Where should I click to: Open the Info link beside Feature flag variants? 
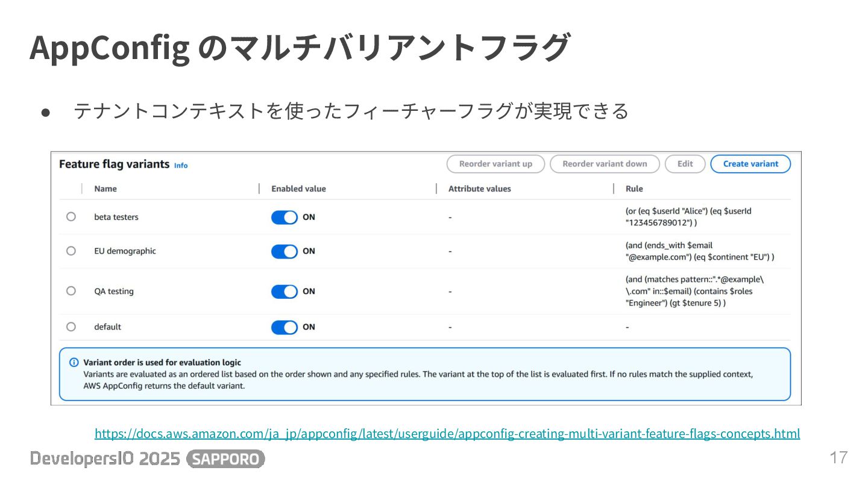(x=181, y=165)
